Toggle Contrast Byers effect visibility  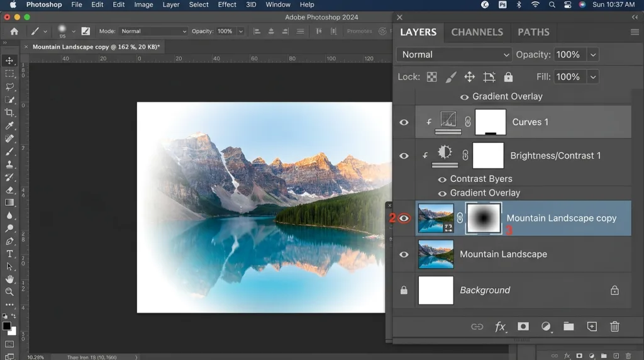click(442, 179)
